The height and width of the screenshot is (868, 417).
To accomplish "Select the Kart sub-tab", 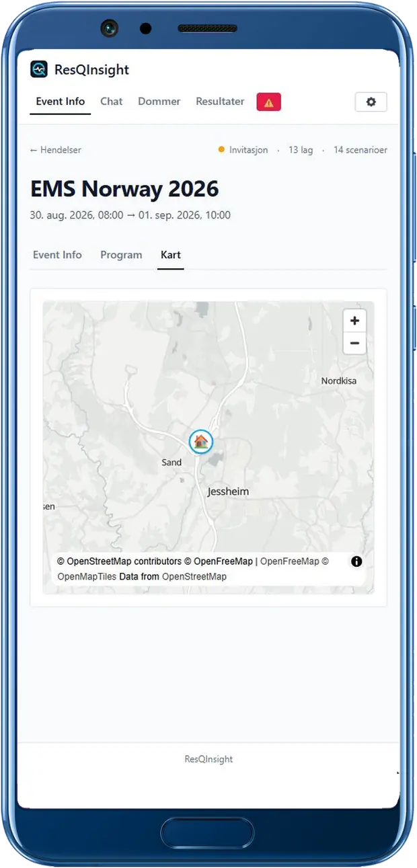I will pyautogui.click(x=171, y=255).
